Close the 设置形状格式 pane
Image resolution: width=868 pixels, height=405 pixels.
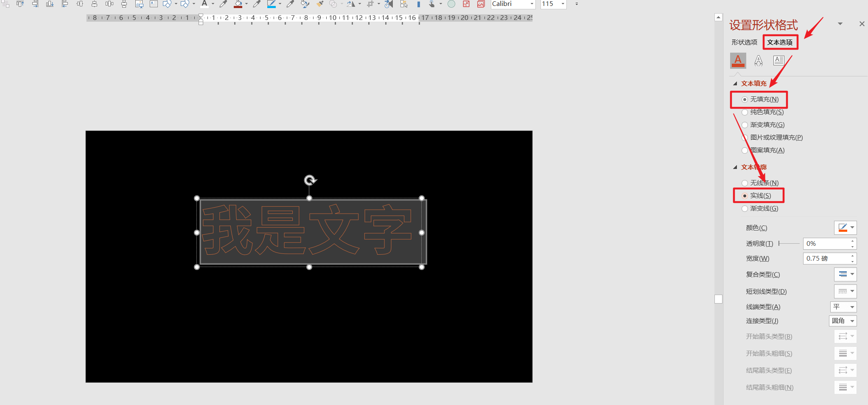coord(862,24)
